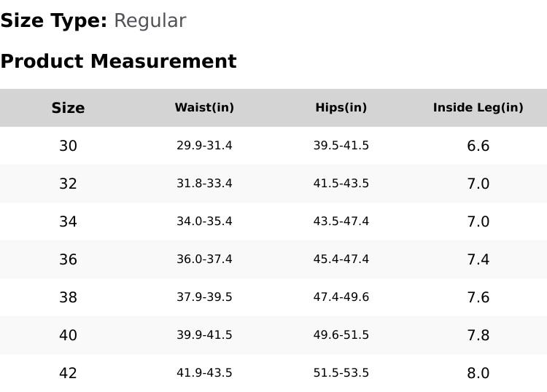
Task: Click size 36 row label
Action: point(68,259)
